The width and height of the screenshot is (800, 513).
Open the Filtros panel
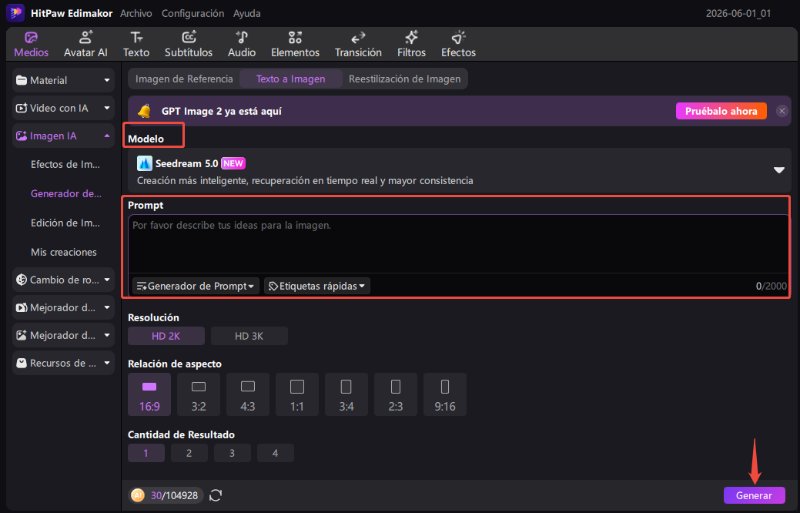(x=411, y=44)
